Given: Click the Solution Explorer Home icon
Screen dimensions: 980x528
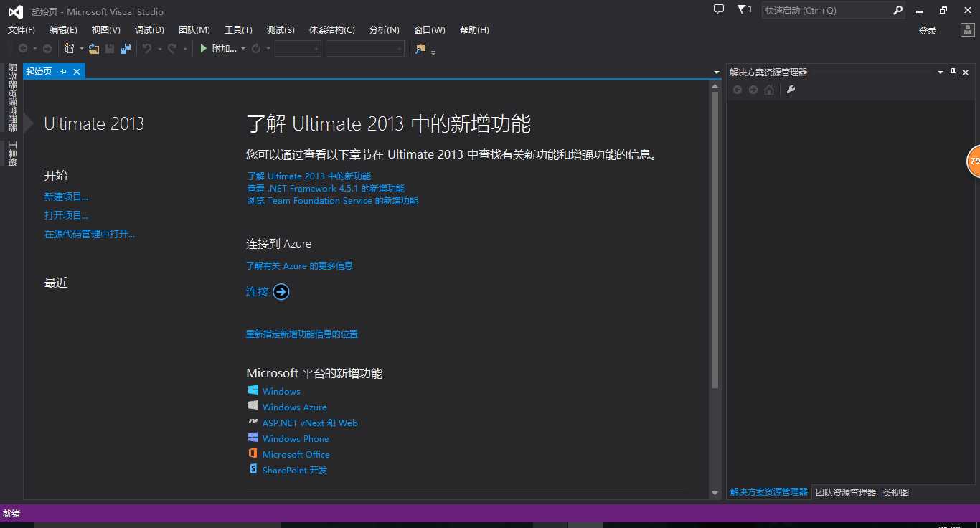Looking at the screenshot, I should (x=769, y=90).
